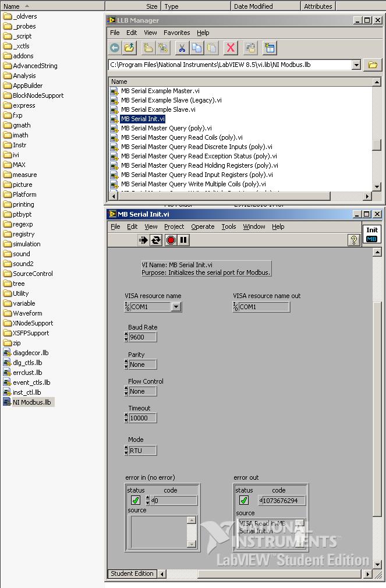Click the Pause button in VI toolbar

pos(183,240)
